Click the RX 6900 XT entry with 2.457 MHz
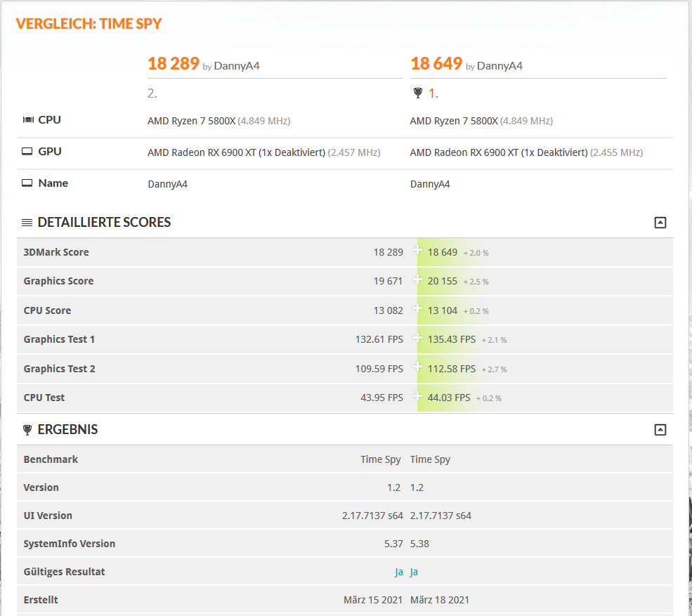692x616 pixels. [264, 152]
